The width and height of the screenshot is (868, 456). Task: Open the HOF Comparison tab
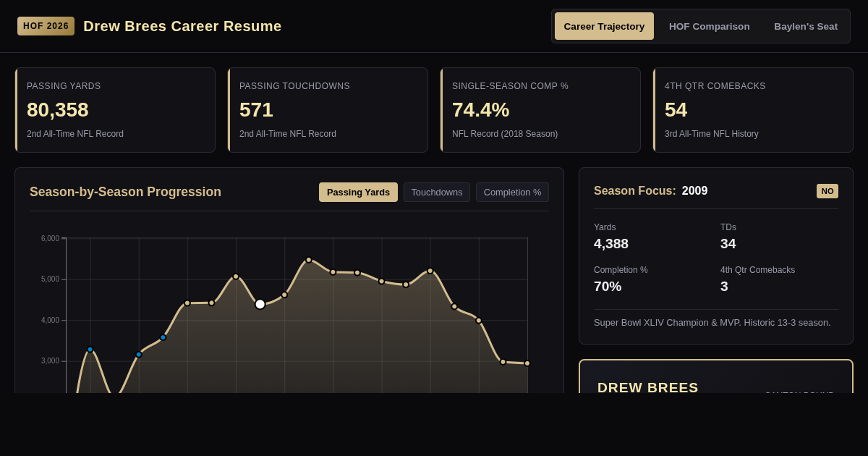pyautogui.click(x=709, y=26)
